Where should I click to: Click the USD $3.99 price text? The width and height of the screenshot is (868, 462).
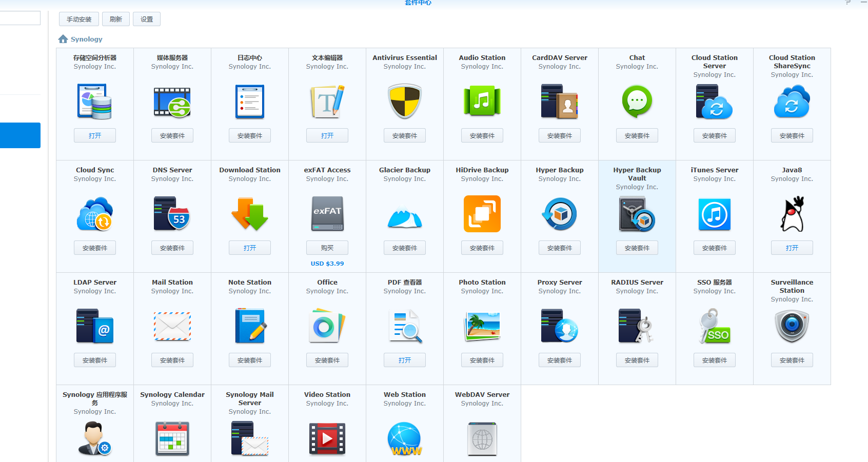(327, 264)
